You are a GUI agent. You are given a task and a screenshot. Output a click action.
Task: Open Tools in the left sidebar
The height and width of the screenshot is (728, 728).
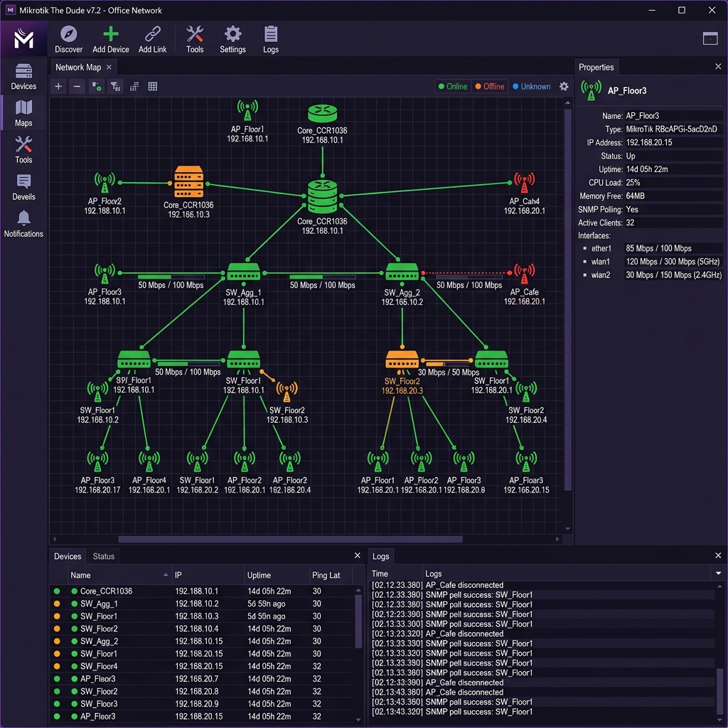[x=23, y=150]
